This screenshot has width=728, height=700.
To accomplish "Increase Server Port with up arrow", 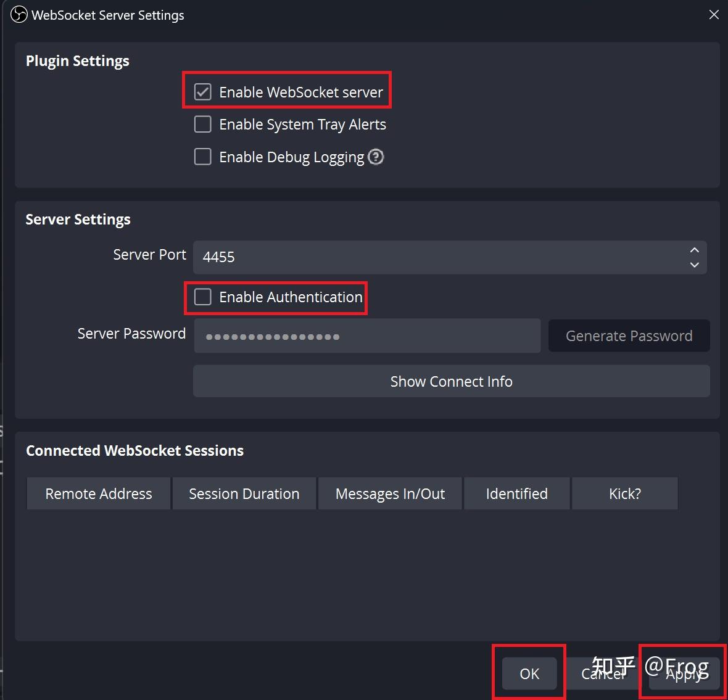I will click(694, 250).
